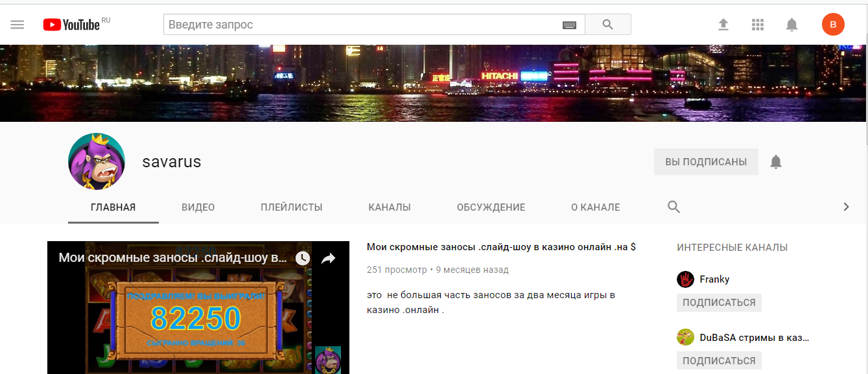The height and width of the screenshot is (374, 868).
Task: Open Franky channel name link
Action: click(x=714, y=279)
